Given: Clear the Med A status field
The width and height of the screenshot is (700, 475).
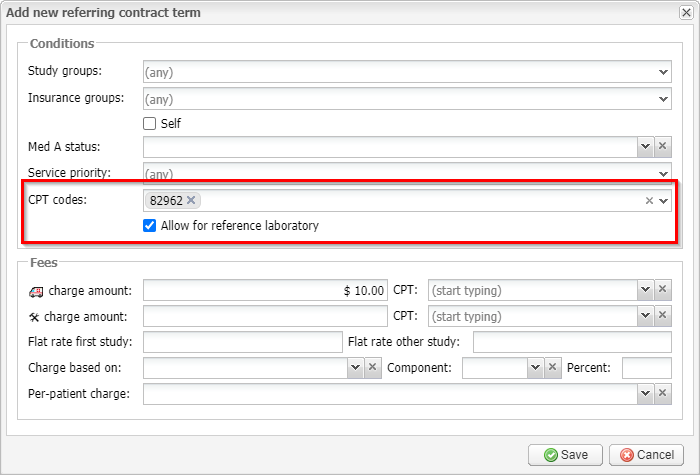Looking at the screenshot, I should tap(662, 146).
